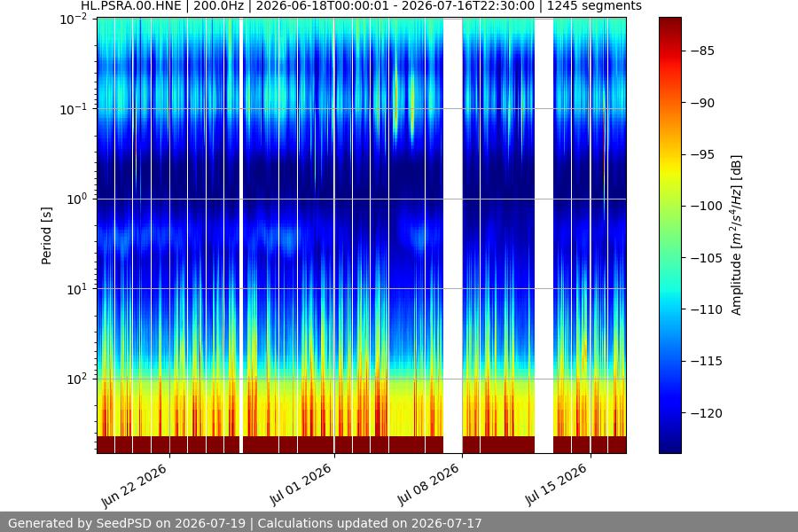Image resolution: width=798 pixels, height=532 pixels.
Task: Click start time 2026-06-18T00:00:01 in title
Action: (320, 6)
